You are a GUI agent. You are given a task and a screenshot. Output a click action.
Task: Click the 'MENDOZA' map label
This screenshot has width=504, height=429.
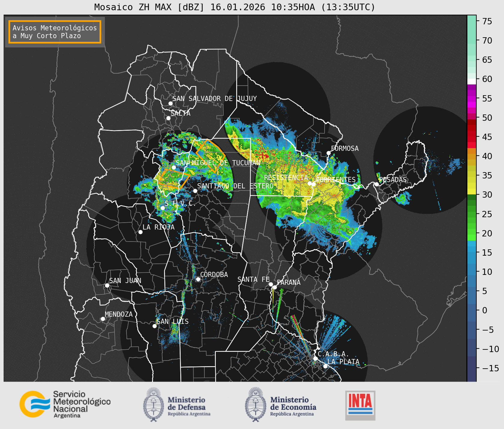[119, 314]
